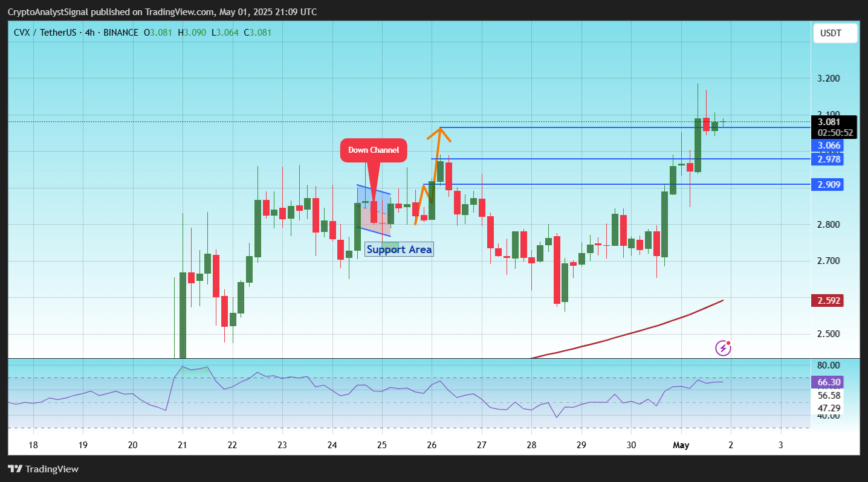The height and width of the screenshot is (482, 868).
Task: Click date 30 on time axis
Action: click(x=630, y=445)
